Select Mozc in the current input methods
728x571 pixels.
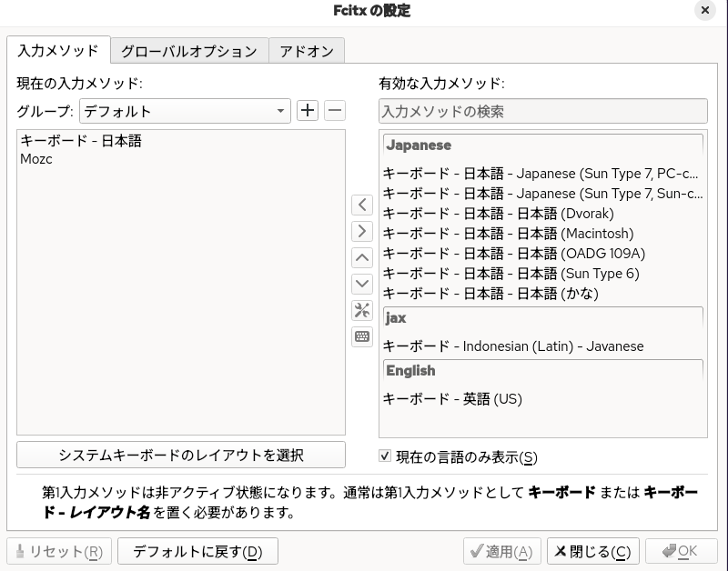tap(41, 159)
